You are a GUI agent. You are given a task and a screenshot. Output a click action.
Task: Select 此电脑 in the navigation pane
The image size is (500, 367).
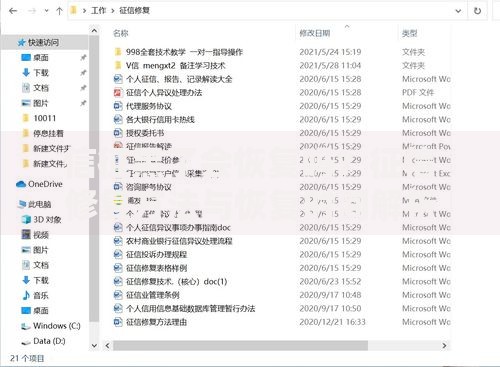(x=40, y=204)
